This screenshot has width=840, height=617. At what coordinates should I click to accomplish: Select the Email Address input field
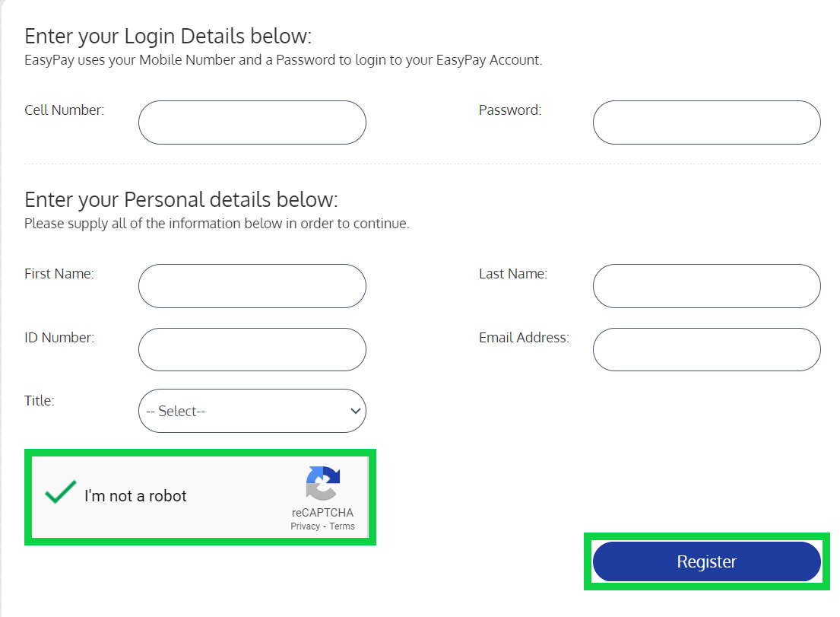[x=706, y=350]
